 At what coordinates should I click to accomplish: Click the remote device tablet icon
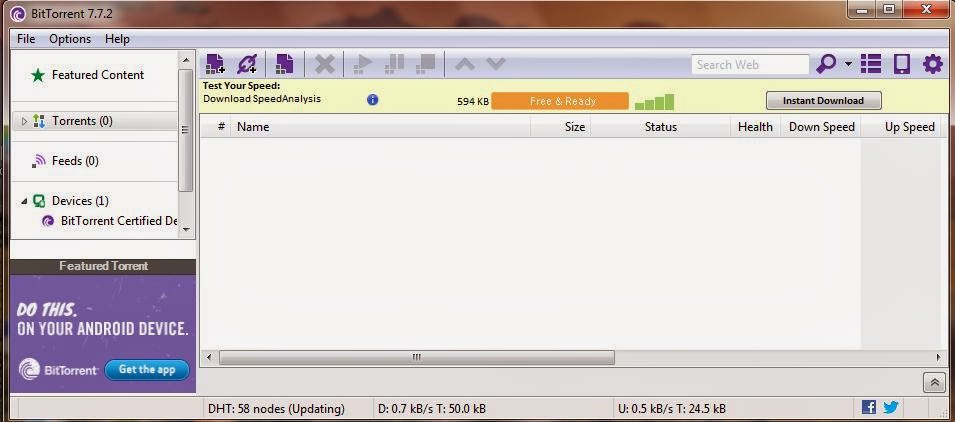(901, 63)
